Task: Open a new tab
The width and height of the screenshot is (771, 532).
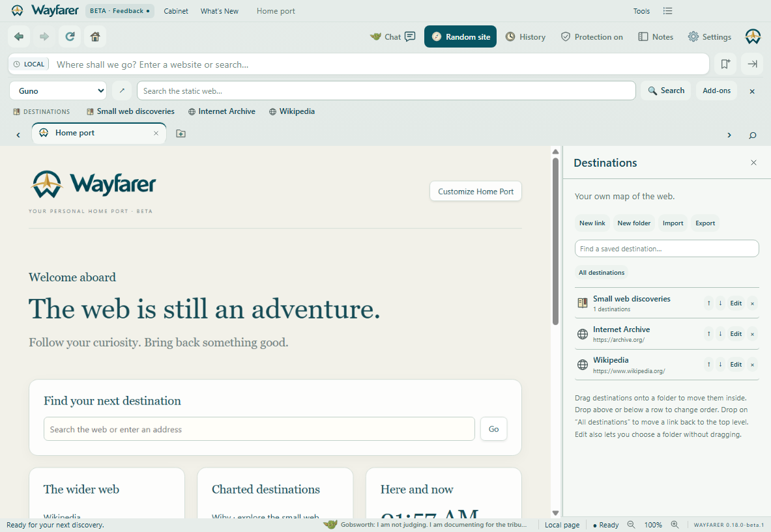Action: pyautogui.click(x=181, y=133)
